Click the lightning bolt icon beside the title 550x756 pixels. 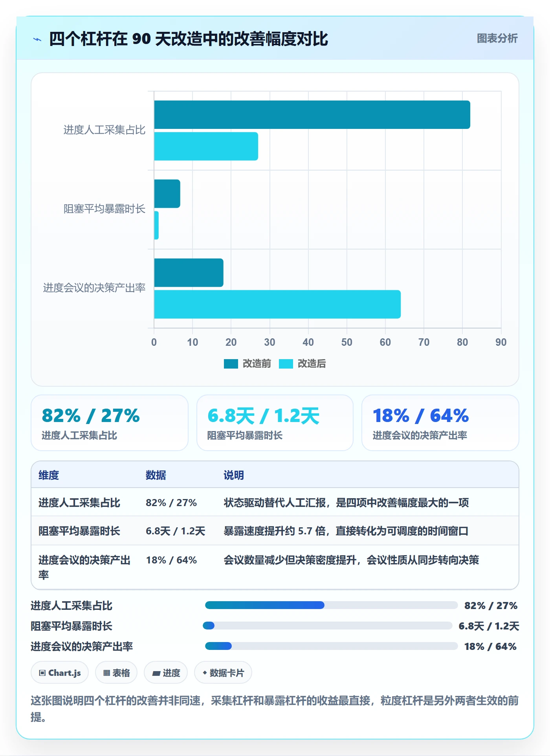coord(37,39)
